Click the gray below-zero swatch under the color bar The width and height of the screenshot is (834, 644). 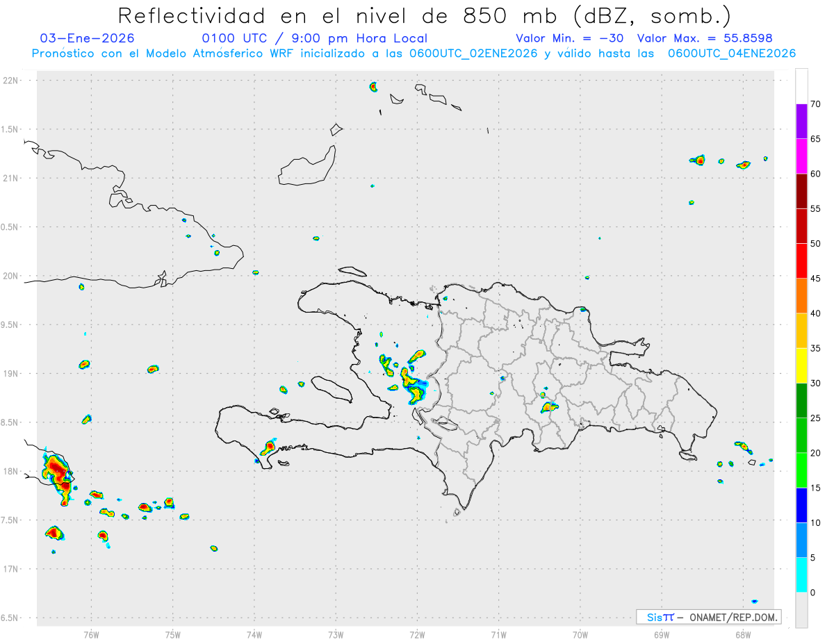click(801, 610)
